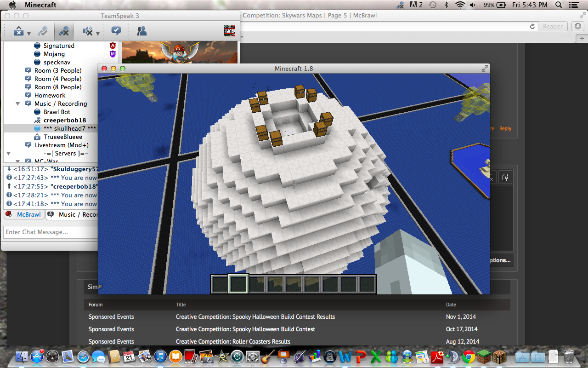Click the Subscribe to All Channels icon

[116, 31]
